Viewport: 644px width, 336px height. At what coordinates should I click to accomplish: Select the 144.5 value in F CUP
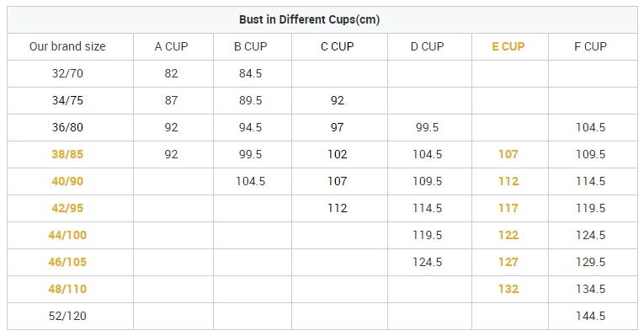tap(590, 316)
